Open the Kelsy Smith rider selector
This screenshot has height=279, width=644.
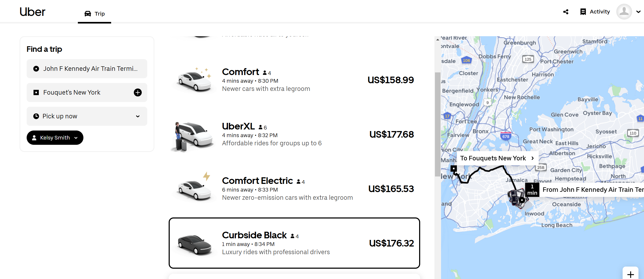55,138
